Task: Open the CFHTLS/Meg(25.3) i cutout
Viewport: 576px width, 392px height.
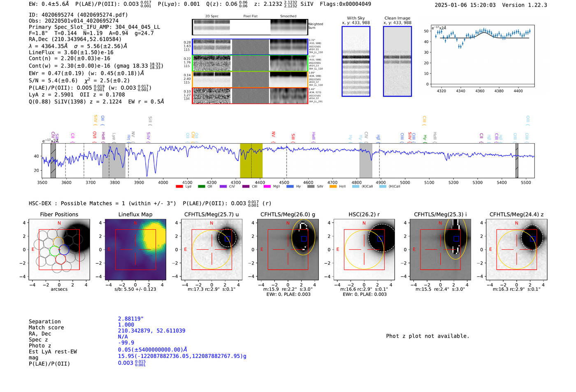Action: pos(440,249)
